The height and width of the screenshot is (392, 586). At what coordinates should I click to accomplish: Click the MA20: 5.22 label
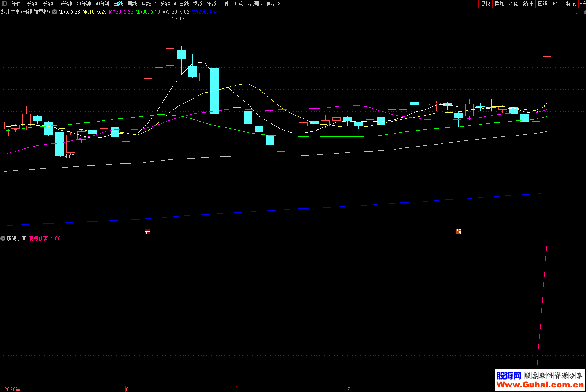pos(121,12)
